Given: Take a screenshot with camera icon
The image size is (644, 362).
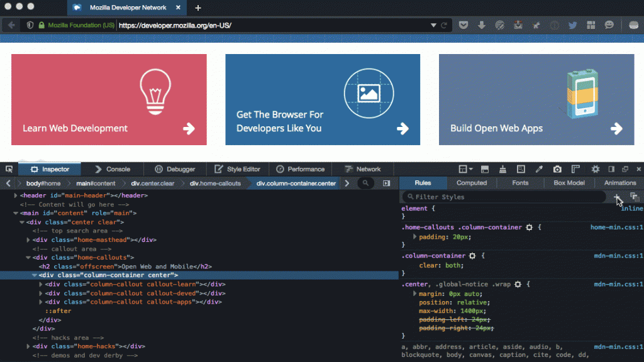Looking at the screenshot, I should click(557, 169).
